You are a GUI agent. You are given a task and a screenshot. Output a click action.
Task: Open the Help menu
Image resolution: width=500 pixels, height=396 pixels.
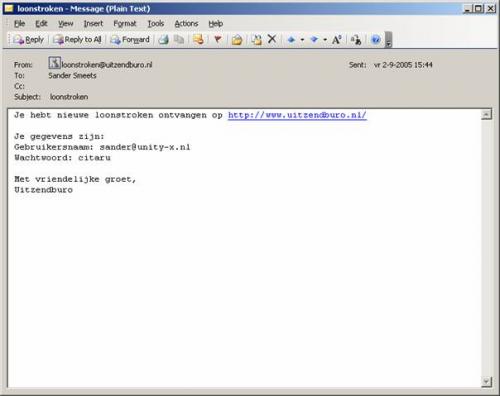pyautogui.click(x=216, y=24)
